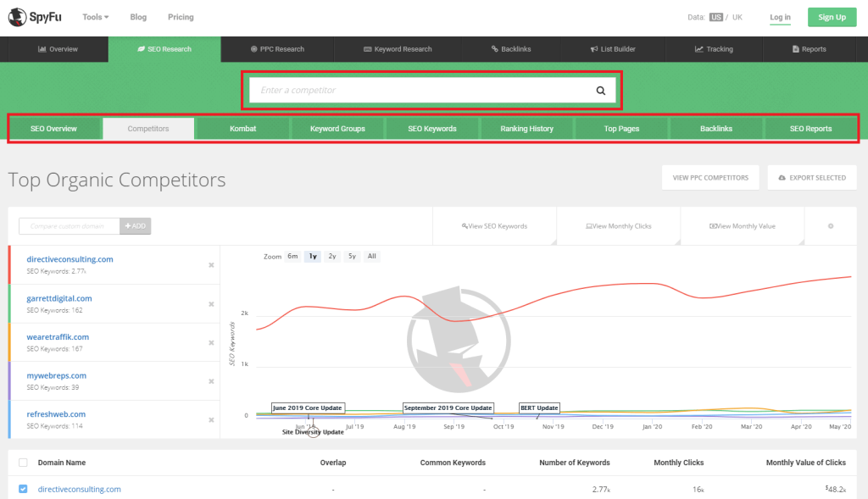Select View Monthly Value chart option
Image resolution: width=868 pixels, height=499 pixels.
click(x=743, y=225)
